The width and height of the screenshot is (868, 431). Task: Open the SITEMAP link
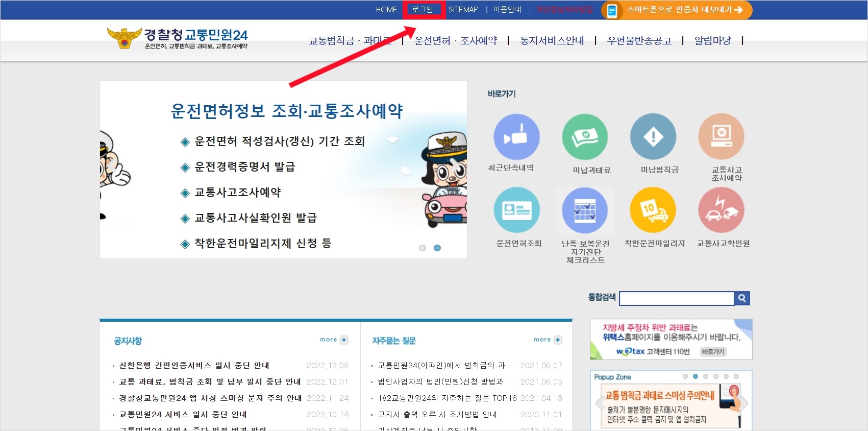(463, 10)
